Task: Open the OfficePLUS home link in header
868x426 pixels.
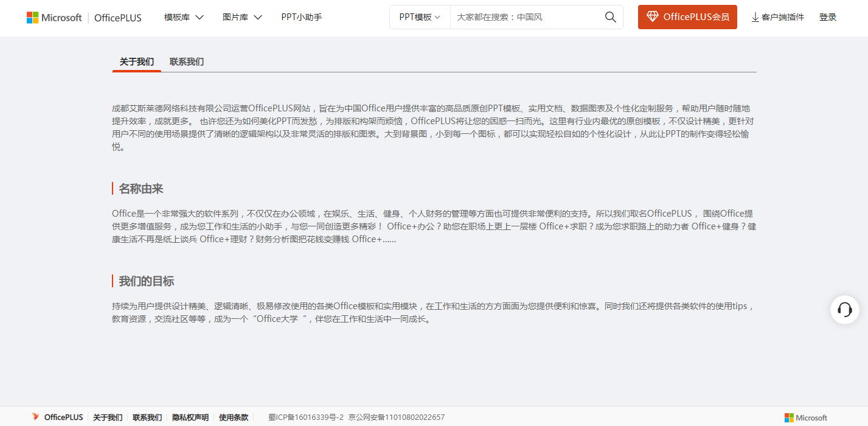Action: (118, 18)
